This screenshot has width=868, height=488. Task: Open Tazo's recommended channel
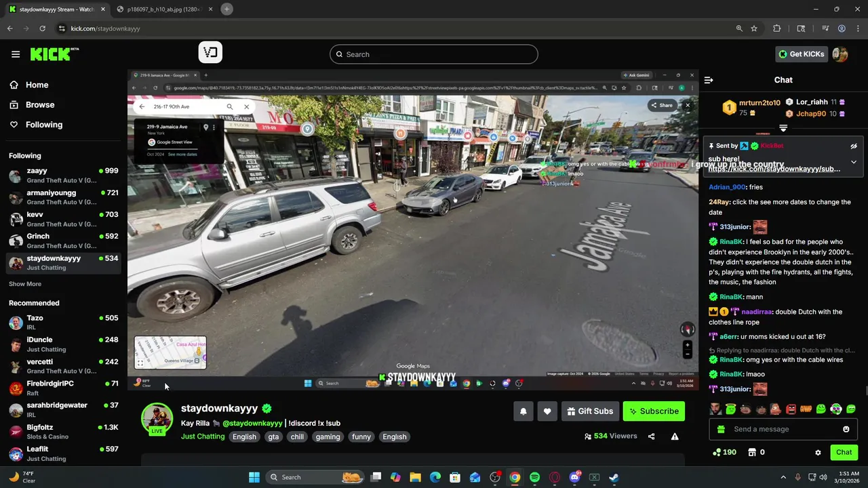tap(64, 323)
